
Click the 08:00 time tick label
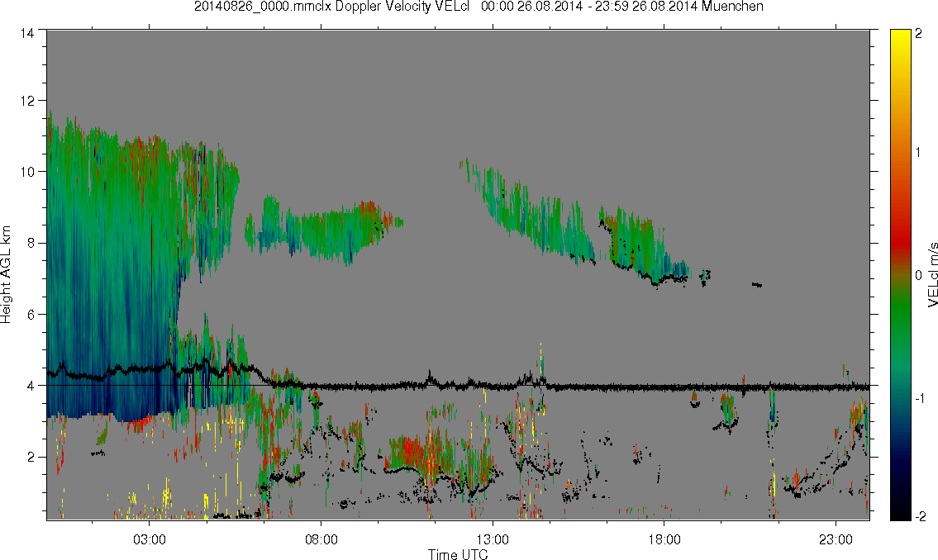pyautogui.click(x=321, y=540)
